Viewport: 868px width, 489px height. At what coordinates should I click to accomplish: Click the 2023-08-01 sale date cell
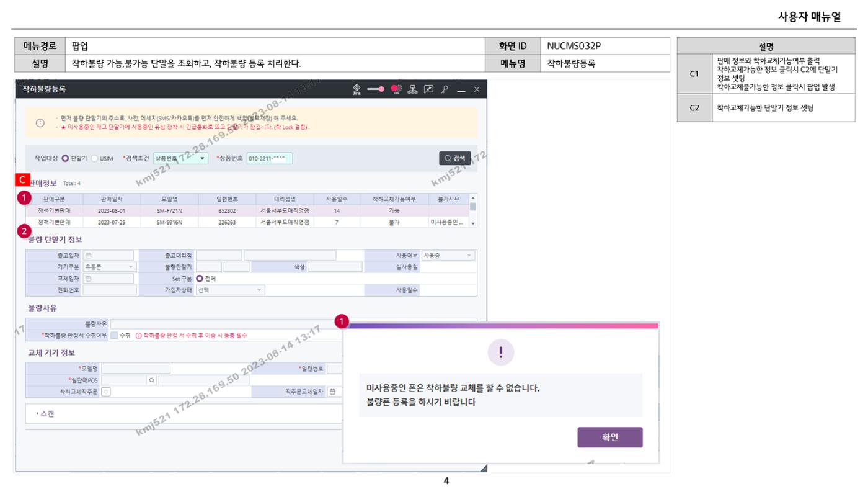point(112,211)
